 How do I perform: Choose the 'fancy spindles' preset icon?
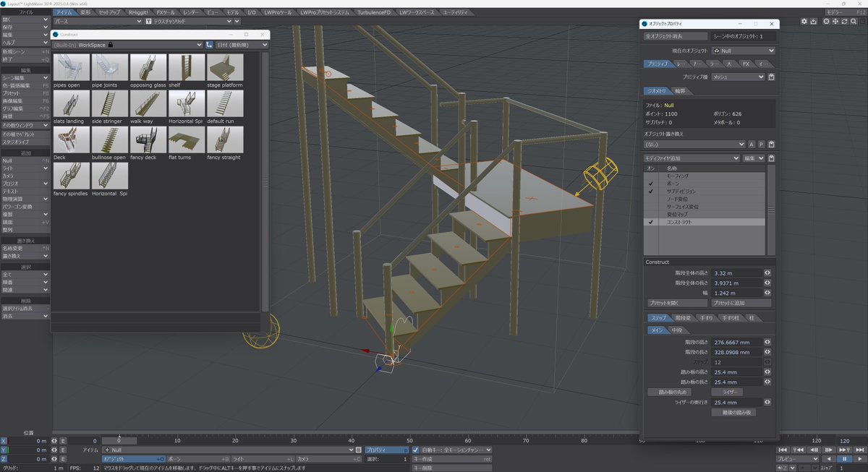(x=72, y=176)
